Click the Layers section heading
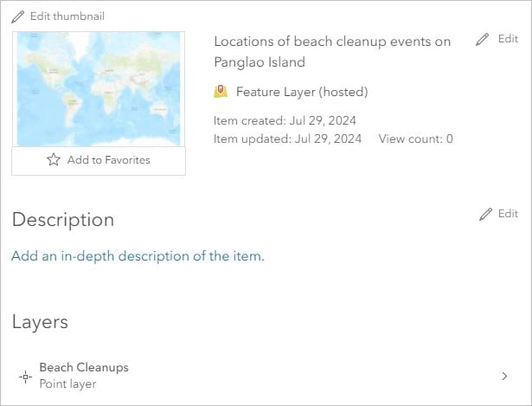Image resolution: width=532 pixels, height=406 pixels. [40, 322]
